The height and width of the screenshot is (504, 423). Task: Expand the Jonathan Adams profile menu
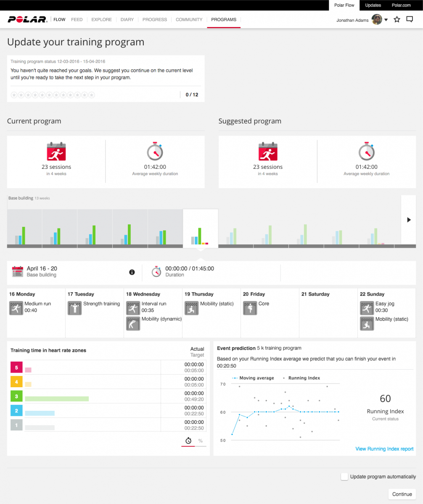coord(386,20)
